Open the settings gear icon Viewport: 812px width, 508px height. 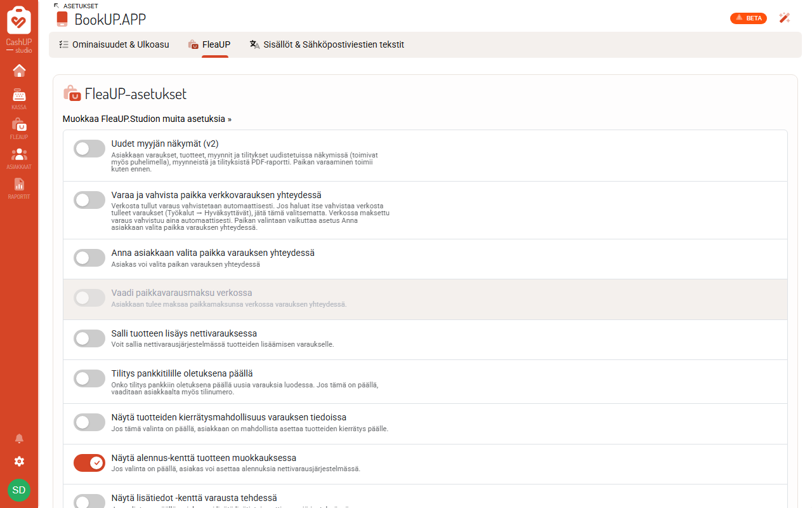coord(19,462)
